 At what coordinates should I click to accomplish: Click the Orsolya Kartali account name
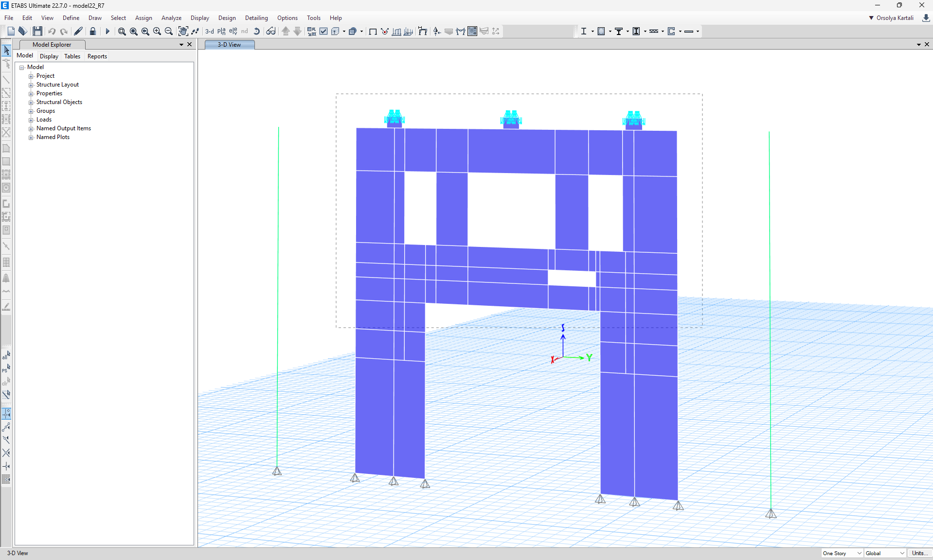tap(895, 18)
